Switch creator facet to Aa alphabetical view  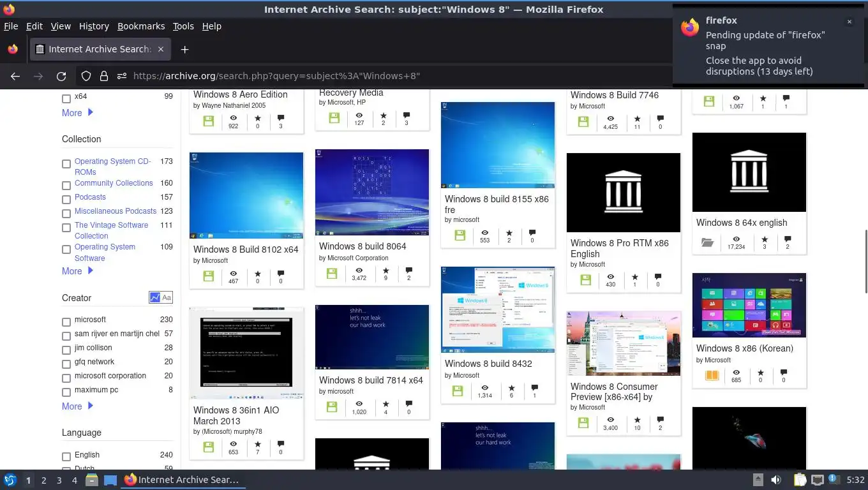tap(167, 297)
